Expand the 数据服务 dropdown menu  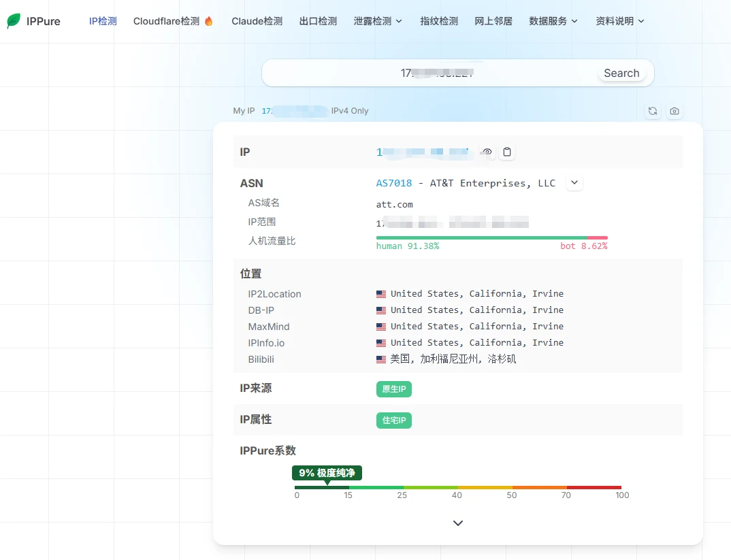[553, 21]
